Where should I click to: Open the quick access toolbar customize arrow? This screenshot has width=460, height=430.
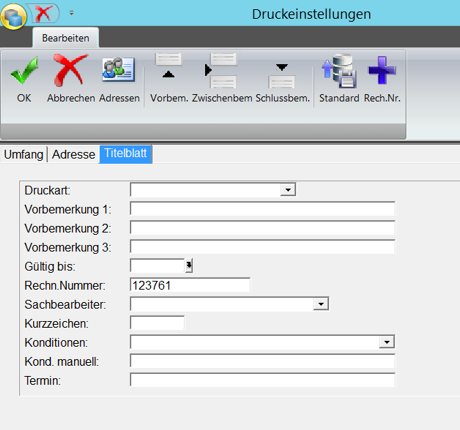(71, 13)
